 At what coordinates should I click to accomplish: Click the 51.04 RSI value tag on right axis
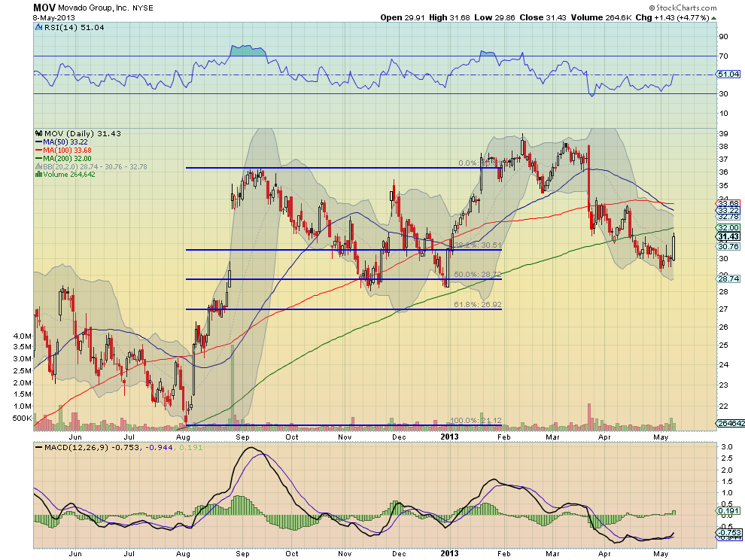728,75
